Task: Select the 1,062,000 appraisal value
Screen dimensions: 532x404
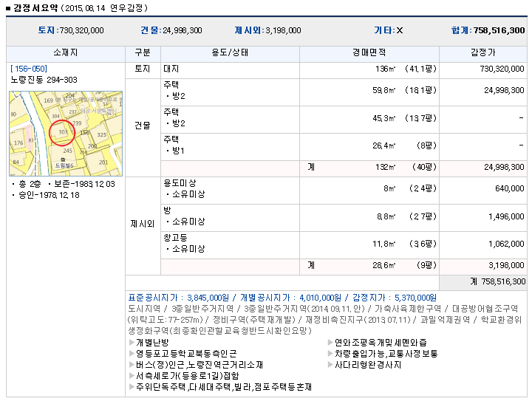Action: point(506,244)
